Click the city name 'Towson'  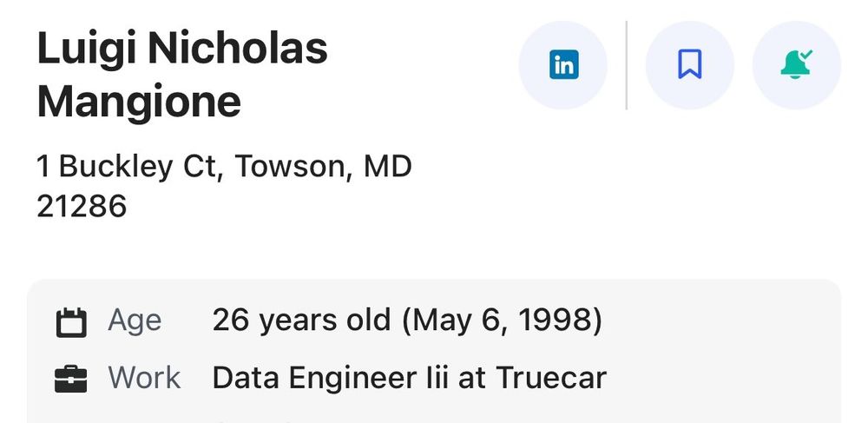pos(293,166)
